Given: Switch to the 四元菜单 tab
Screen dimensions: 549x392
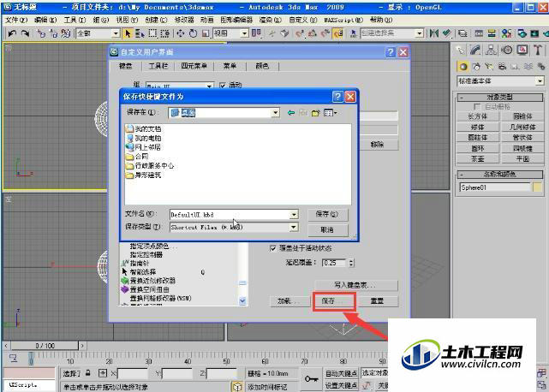Looking at the screenshot, I should pos(194,66).
